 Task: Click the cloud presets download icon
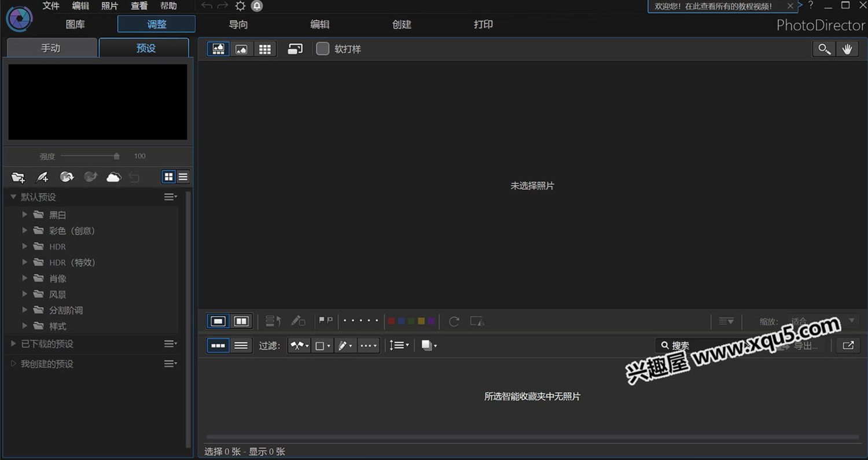pos(113,177)
